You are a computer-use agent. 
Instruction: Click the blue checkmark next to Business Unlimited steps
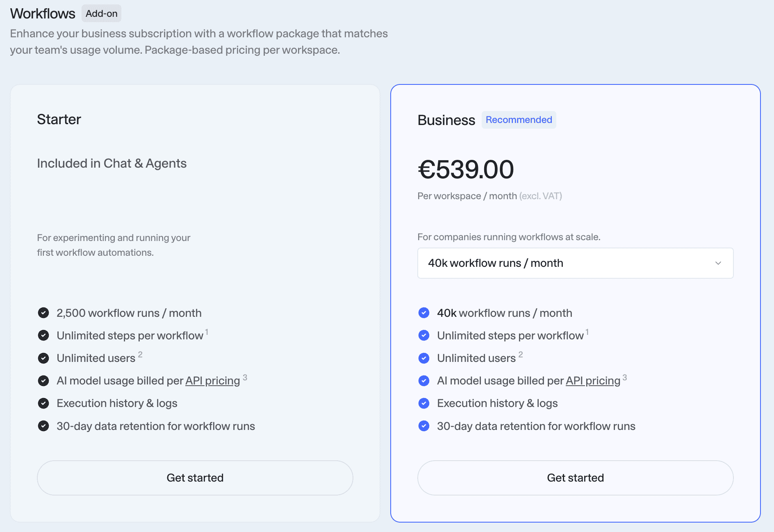click(x=424, y=336)
